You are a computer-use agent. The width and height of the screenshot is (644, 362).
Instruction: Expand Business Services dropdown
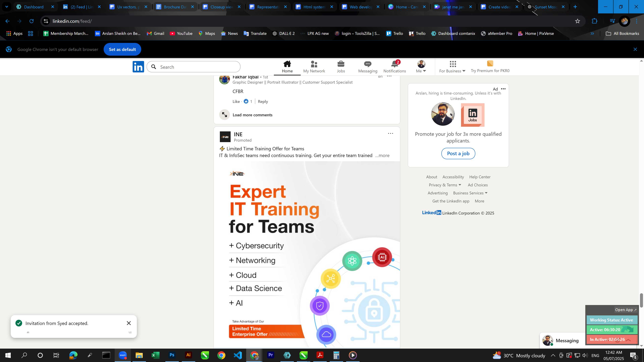470,193
